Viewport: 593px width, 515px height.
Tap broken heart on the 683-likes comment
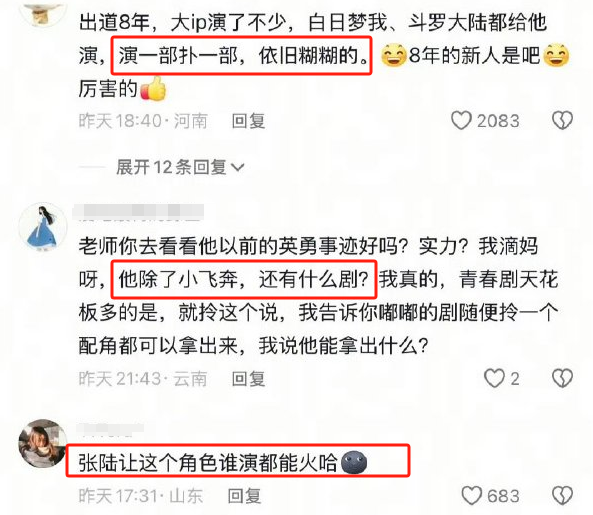click(562, 495)
